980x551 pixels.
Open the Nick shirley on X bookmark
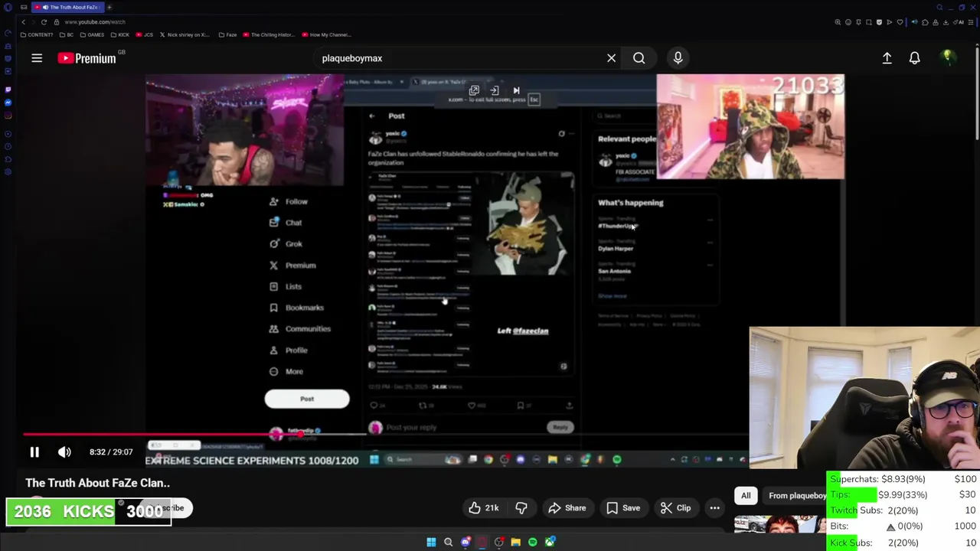(185, 34)
